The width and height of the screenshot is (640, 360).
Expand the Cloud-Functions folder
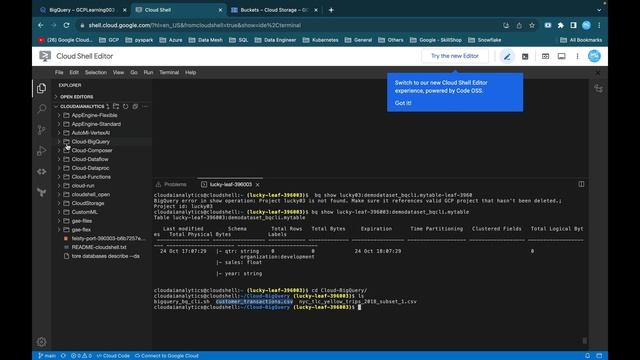coord(91,177)
